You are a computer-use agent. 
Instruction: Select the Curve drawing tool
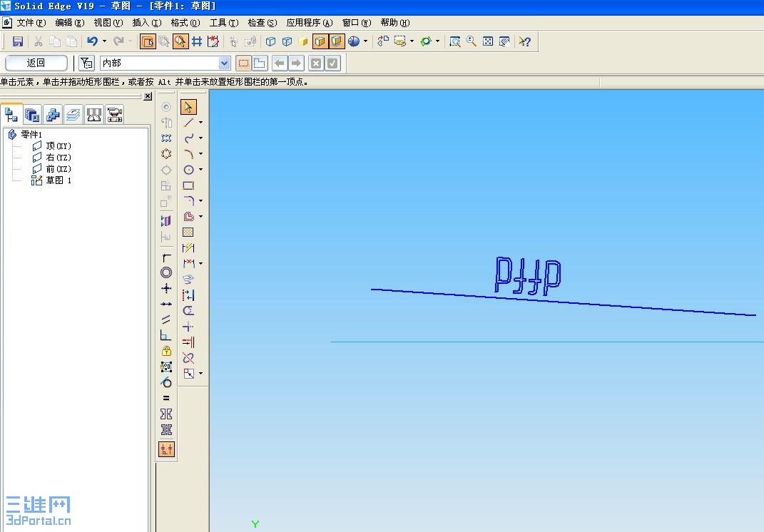point(188,138)
